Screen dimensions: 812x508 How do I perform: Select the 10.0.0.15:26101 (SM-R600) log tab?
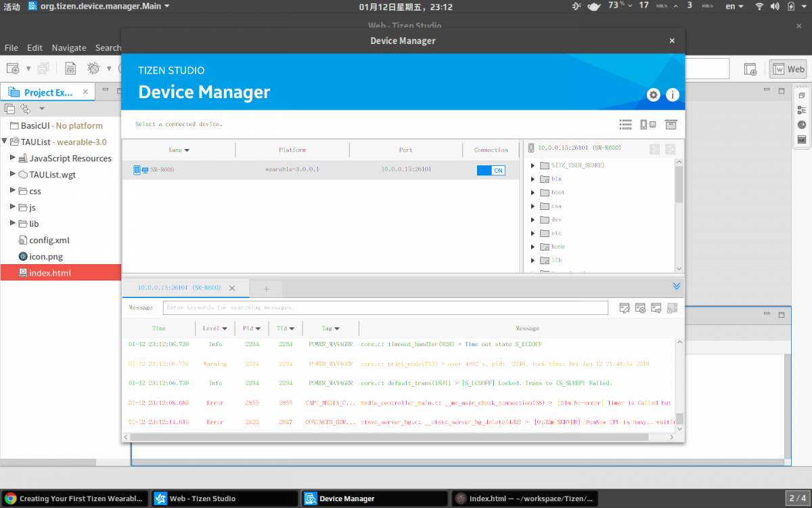click(179, 288)
